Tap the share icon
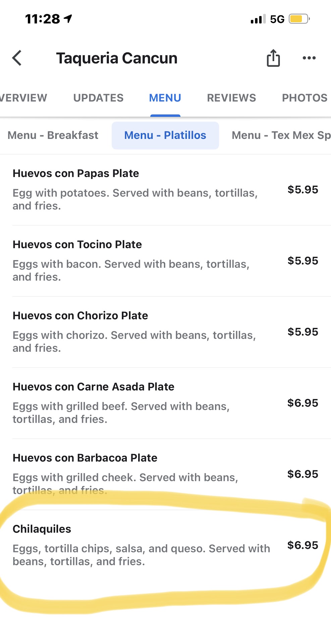331x644 pixels. (273, 58)
